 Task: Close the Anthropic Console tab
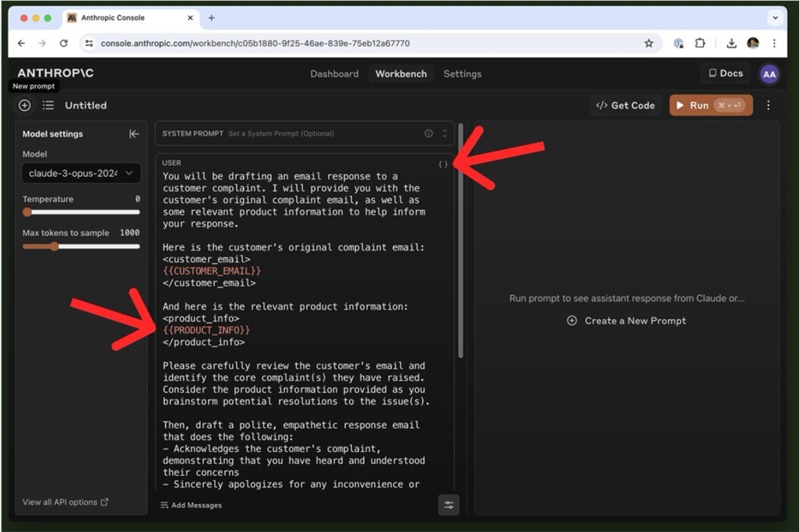pyautogui.click(x=190, y=18)
